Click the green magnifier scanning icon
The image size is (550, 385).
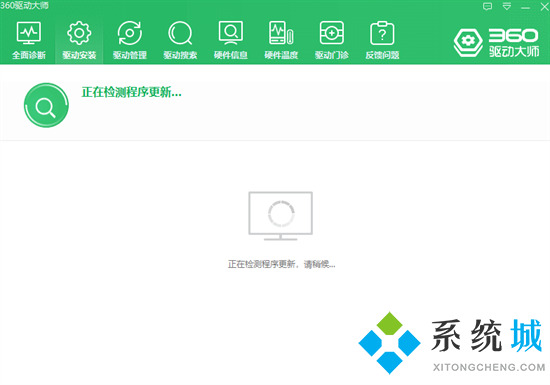pyautogui.click(x=46, y=105)
